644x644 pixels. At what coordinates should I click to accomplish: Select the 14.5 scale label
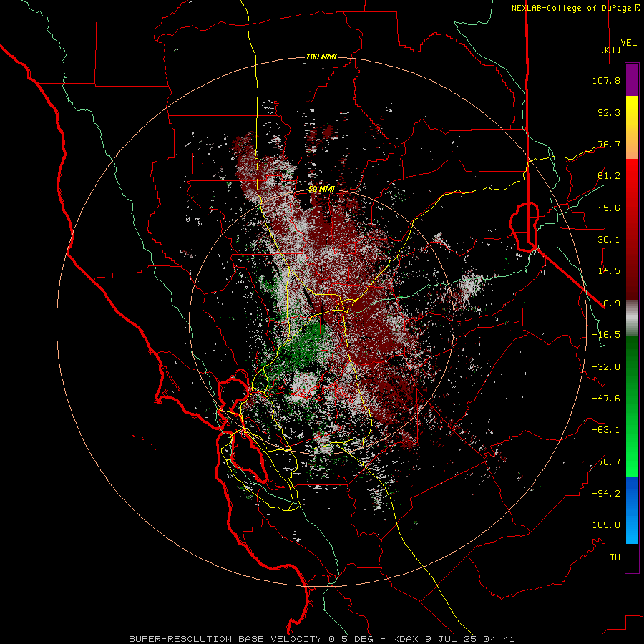(609, 271)
